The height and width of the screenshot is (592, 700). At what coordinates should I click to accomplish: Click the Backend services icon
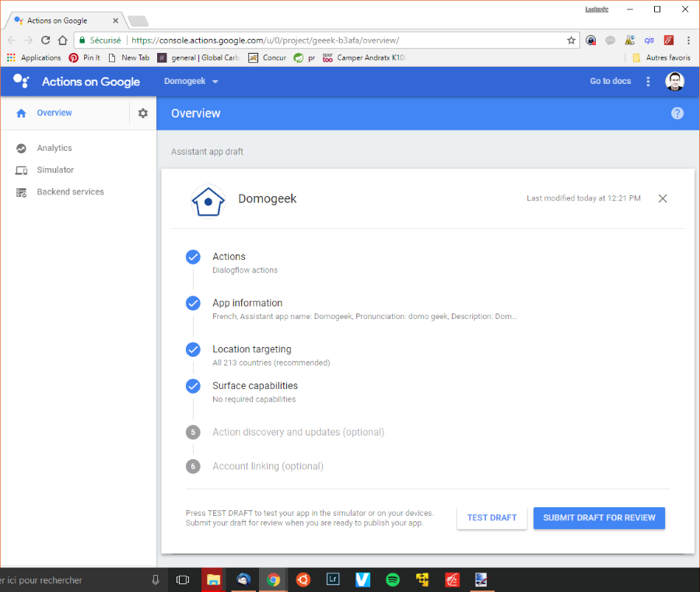coord(21,192)
